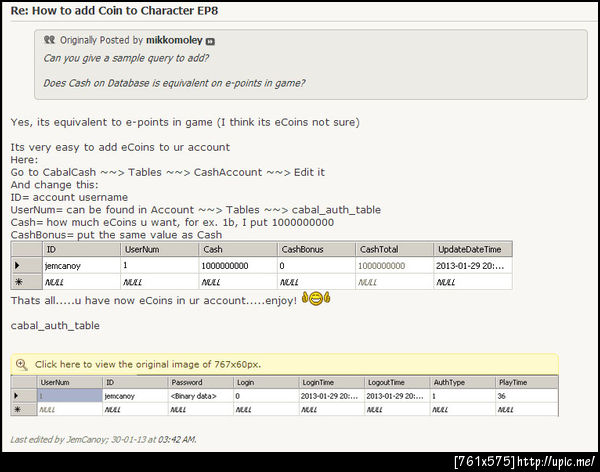Select the new-row asterisk in cabal_auth_table
This screenshot has height=472, width=600.
coord(18,409)
